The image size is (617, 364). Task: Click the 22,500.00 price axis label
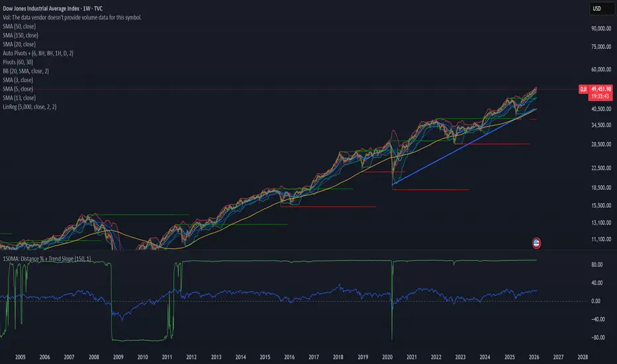(x=601, y=168)
